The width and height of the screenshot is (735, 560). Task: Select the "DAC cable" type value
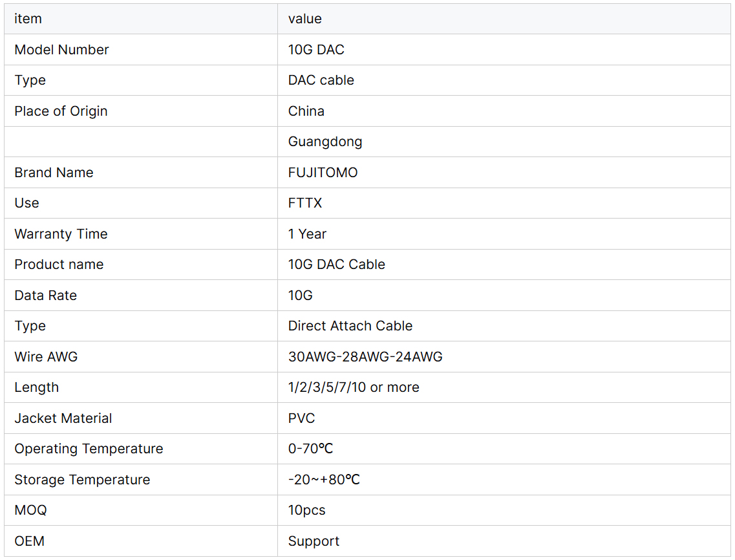pyautogui.click(x=321, y=80)
